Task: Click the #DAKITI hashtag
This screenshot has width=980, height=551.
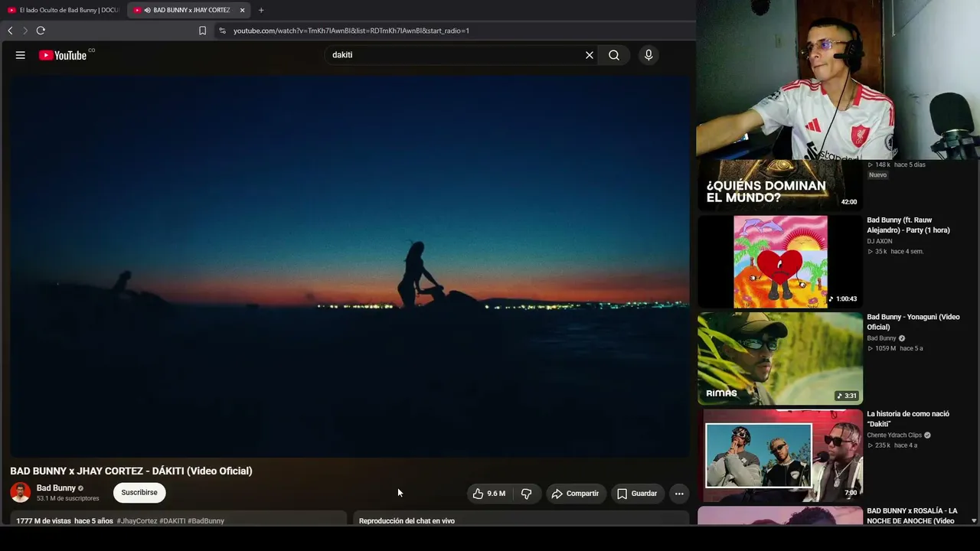Action: coord(172,521)
